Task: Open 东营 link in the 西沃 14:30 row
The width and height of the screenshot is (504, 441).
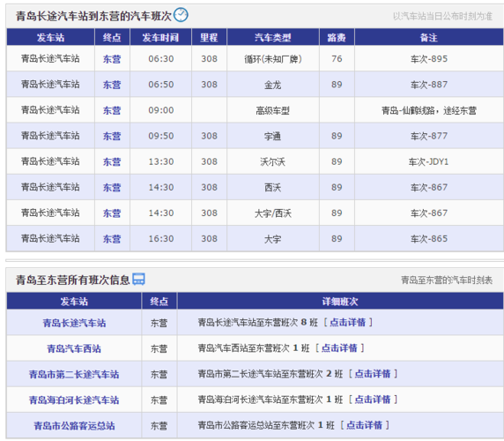Action: coord(112,188)
